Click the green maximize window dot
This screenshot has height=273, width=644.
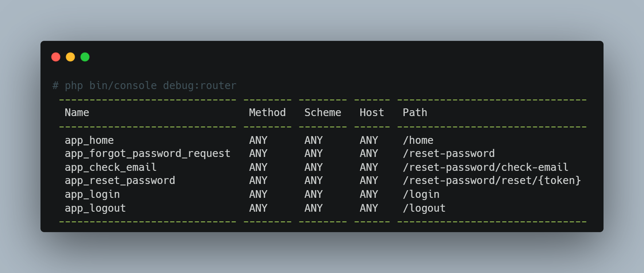pos(85,57)
